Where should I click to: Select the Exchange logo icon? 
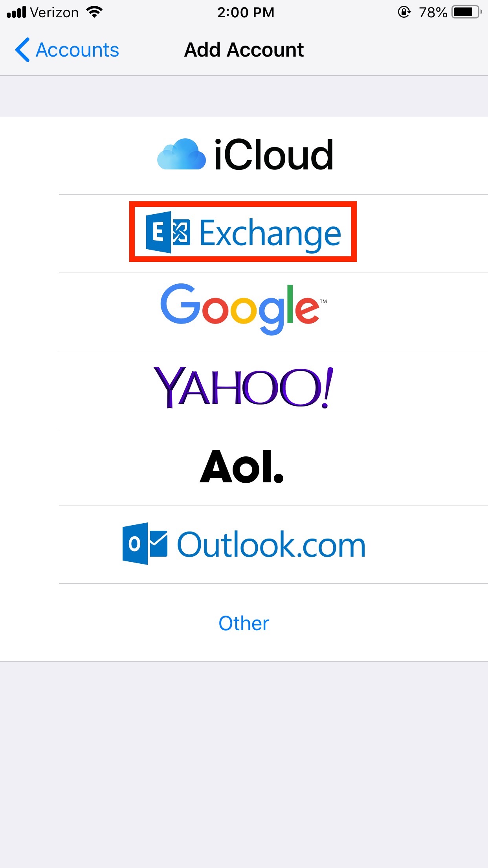tap(168, 232)
